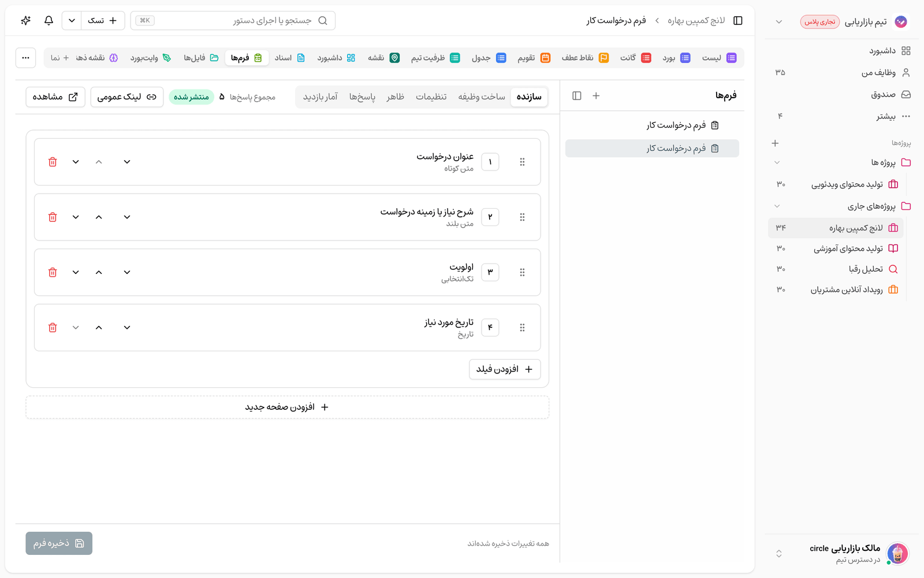Delete the عنوان درخواست field
The image size is (924, 578).
pos(53,162)
